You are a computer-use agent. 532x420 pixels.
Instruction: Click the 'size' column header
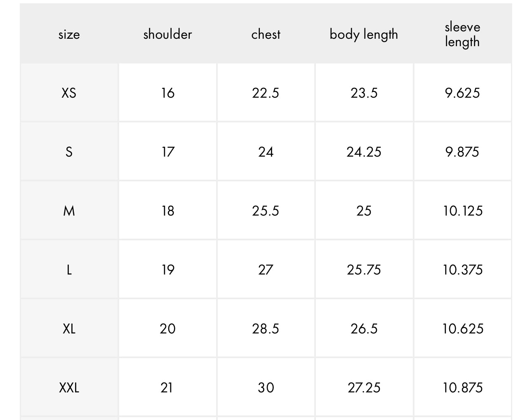(69, 34)
